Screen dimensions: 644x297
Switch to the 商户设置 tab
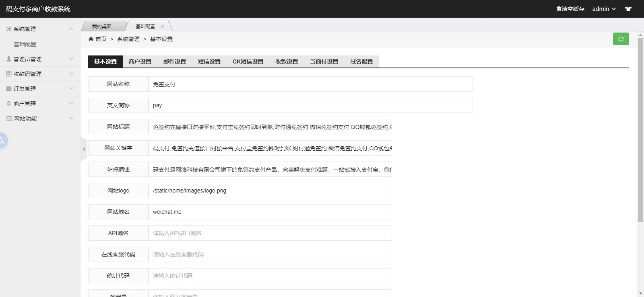coord(140,61)
